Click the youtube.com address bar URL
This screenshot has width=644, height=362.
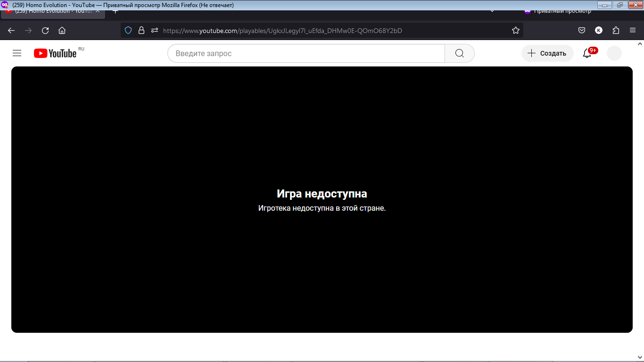[282, 31]
